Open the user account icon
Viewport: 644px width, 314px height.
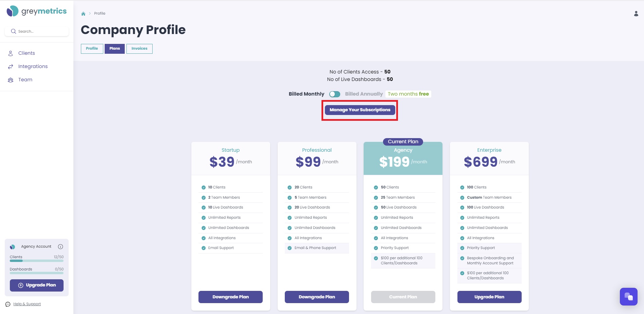coord(636,14)
